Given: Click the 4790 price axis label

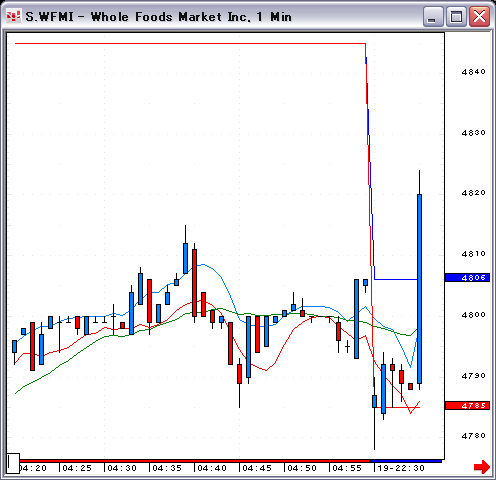Looking at the screenshot, I should tap(474, 376).
